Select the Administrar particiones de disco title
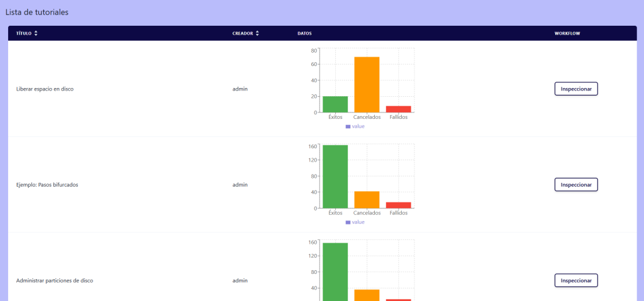The height and width of the screenshot is (301, 644). [54, 281]
